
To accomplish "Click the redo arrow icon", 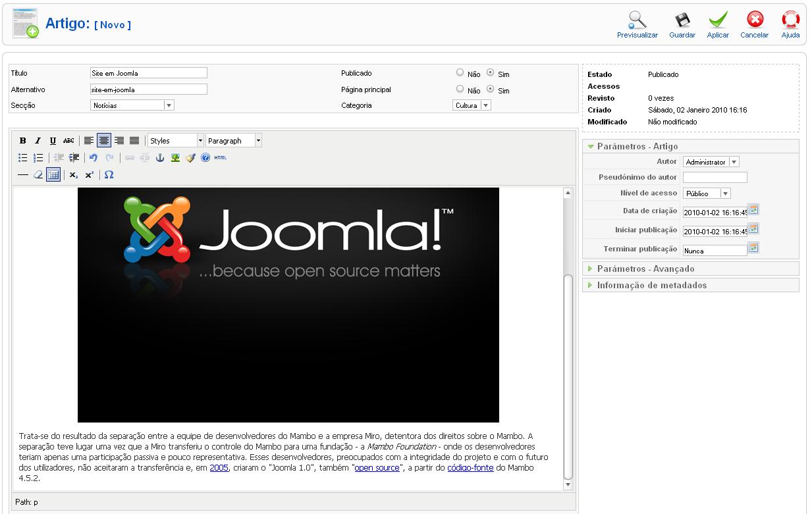I will (109, 158).
